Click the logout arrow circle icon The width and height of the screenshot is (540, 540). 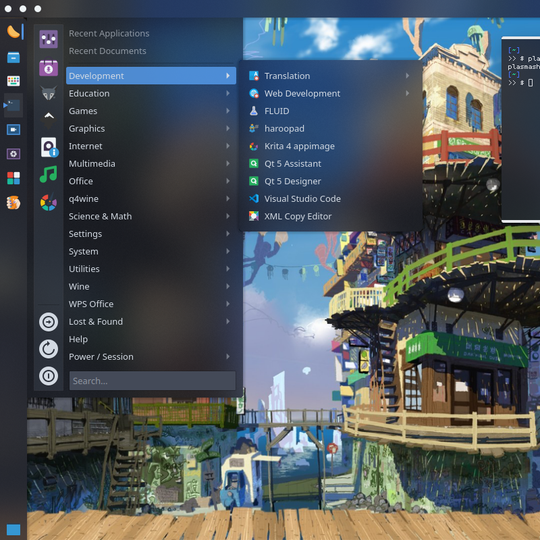48,322
